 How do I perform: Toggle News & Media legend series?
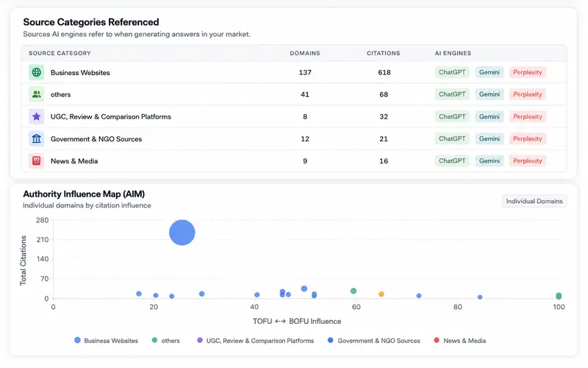tap(460, 341)
